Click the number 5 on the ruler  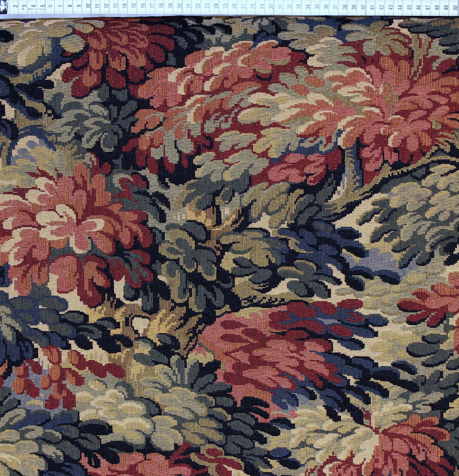click(42, 6)
